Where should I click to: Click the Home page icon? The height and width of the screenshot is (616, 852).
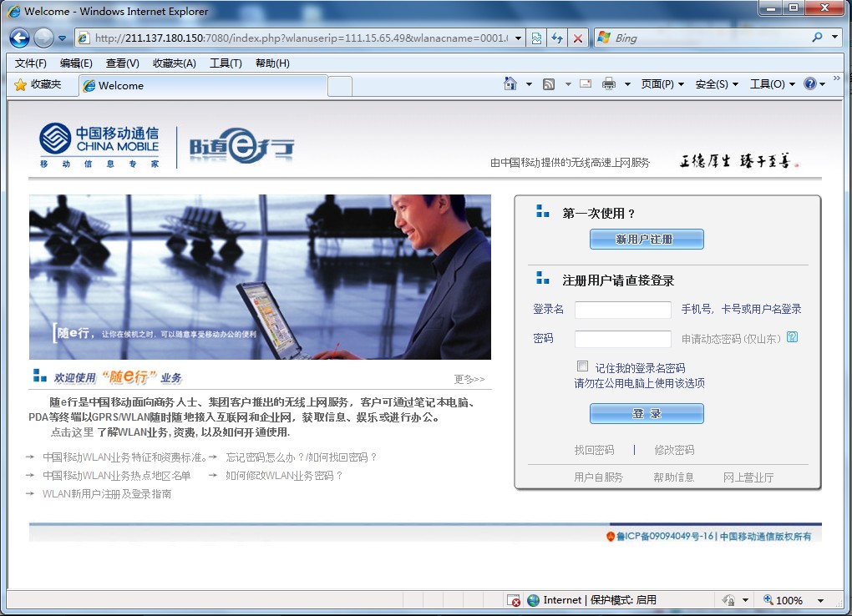[510, 84]
